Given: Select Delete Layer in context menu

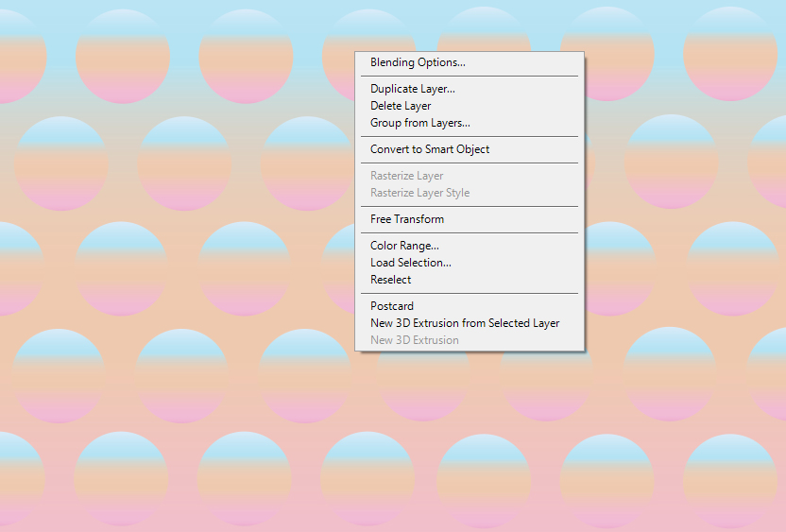Looking at the screenshot, I should 470,106.
